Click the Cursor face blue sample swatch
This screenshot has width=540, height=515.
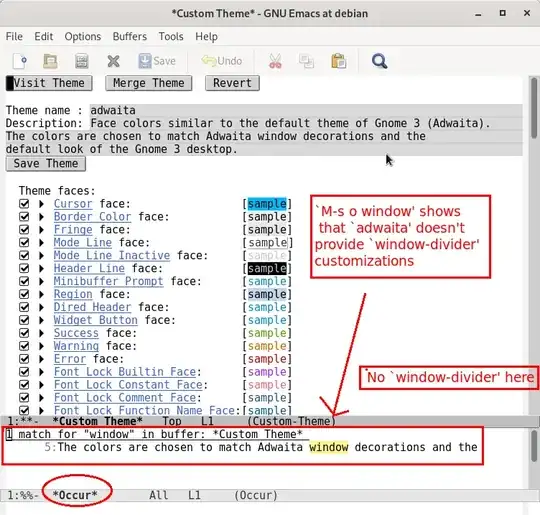(267, 204)
